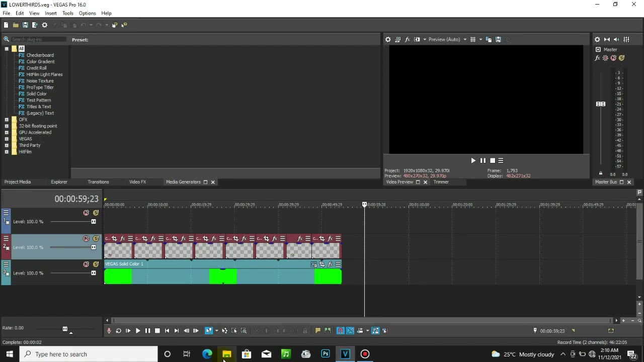Open Project Video Properties gear in preview
Screen dimensions: 644x362
(x=388, y=39)
